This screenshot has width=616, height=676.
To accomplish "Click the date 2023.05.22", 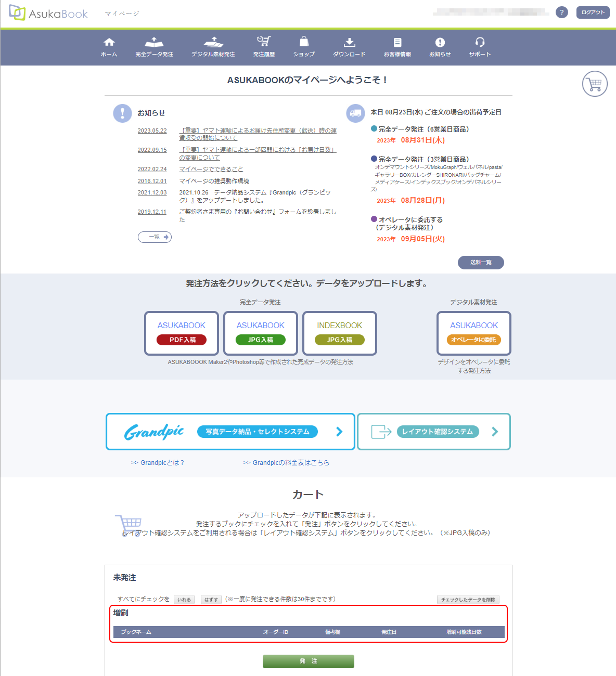I will pos(152,131).
